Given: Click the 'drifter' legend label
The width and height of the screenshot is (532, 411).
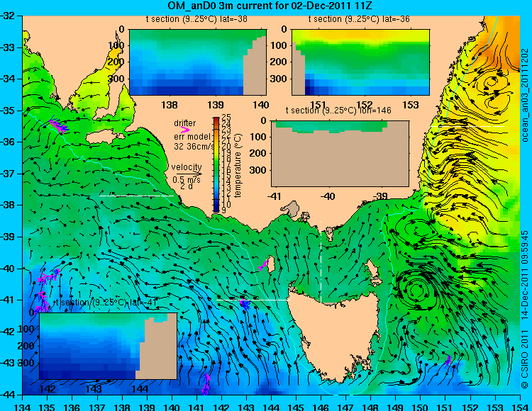Looking at the screenshot, I should pos(185,123).
